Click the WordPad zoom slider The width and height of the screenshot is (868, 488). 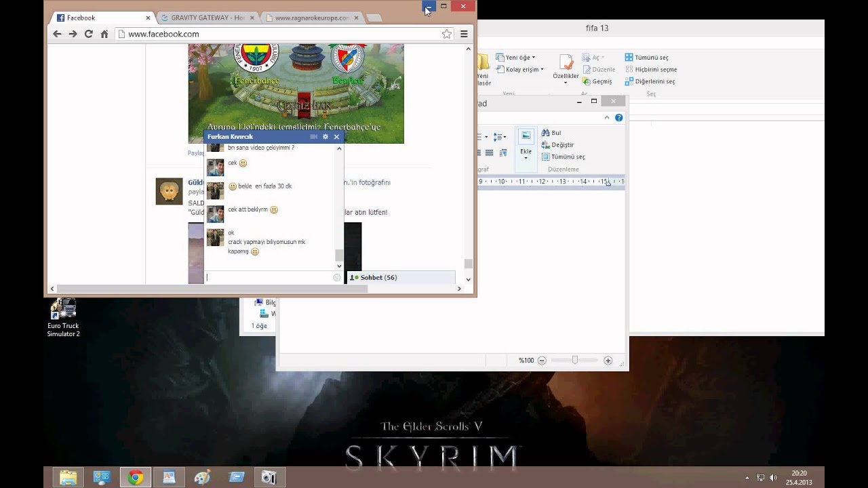click(x=574, y=361)
